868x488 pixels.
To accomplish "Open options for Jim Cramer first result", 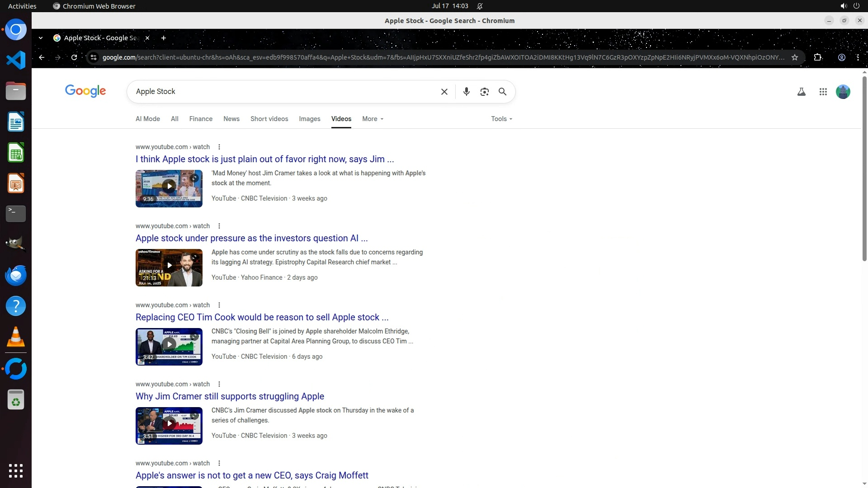I will point(219,147).
